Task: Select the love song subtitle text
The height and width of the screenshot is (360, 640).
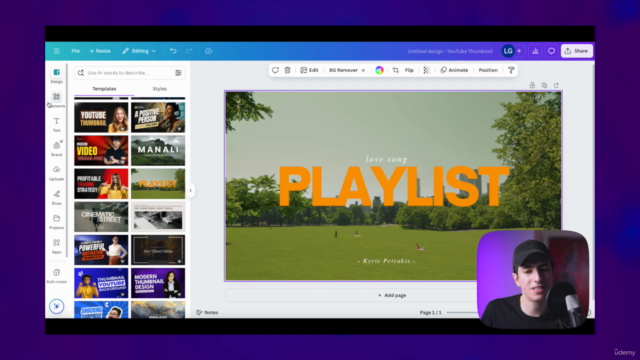Action: (386, 159)
